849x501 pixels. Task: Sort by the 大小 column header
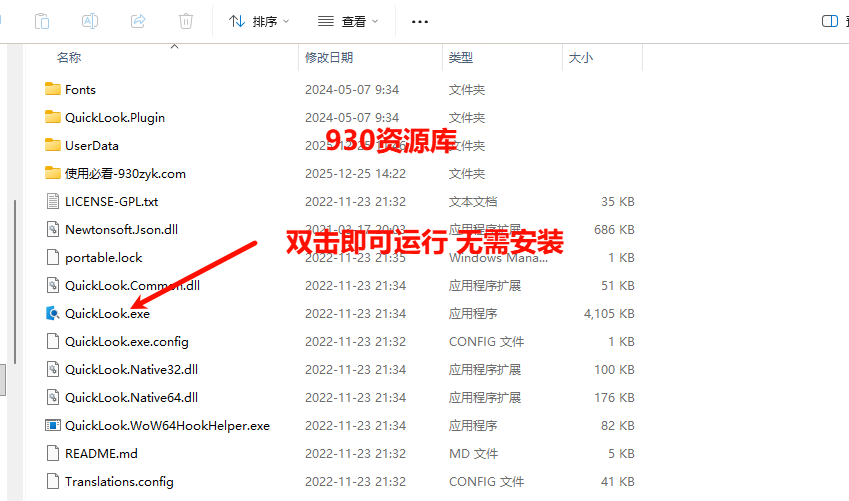pyautogui.click(x=581, y=57)
